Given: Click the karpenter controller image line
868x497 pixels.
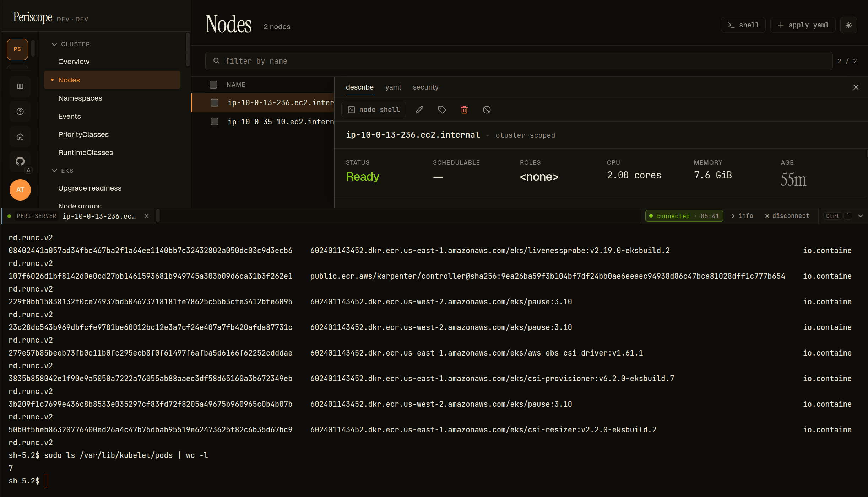Looking at the screenshot, I should coord(548,276).
